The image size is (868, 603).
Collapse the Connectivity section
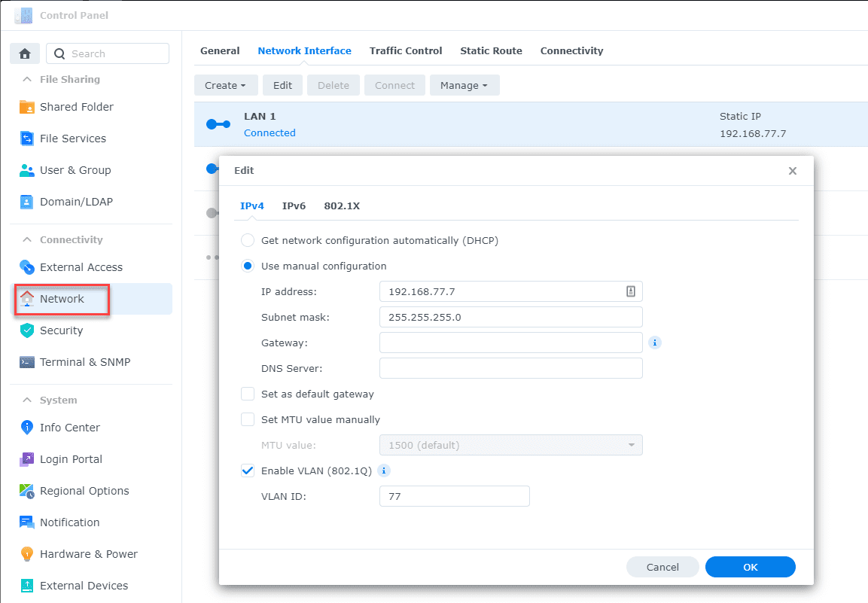(x=26, y=239)
